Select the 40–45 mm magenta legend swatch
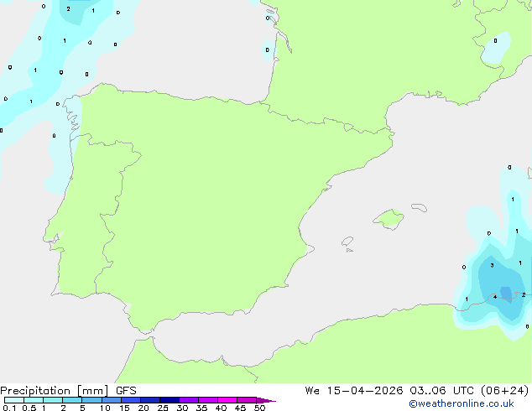Viewport: 532px width, 411px height. (227, 400)
